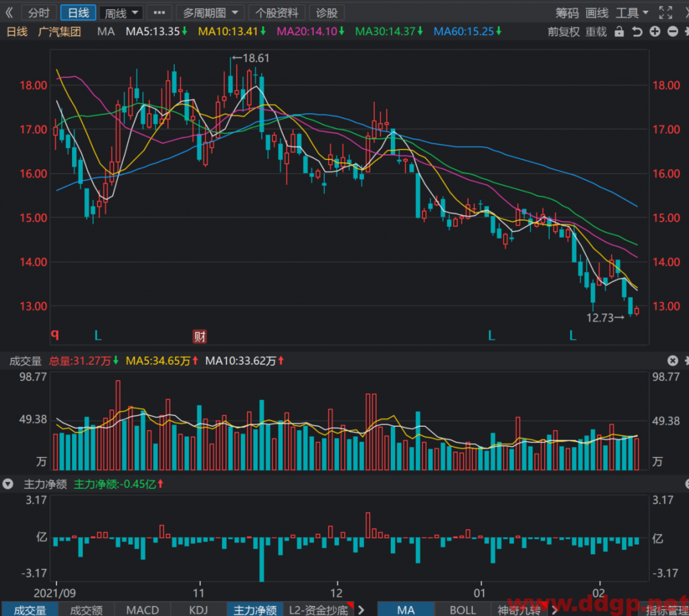Switch to the MACD indicator tab

click(x=143, y=610)
